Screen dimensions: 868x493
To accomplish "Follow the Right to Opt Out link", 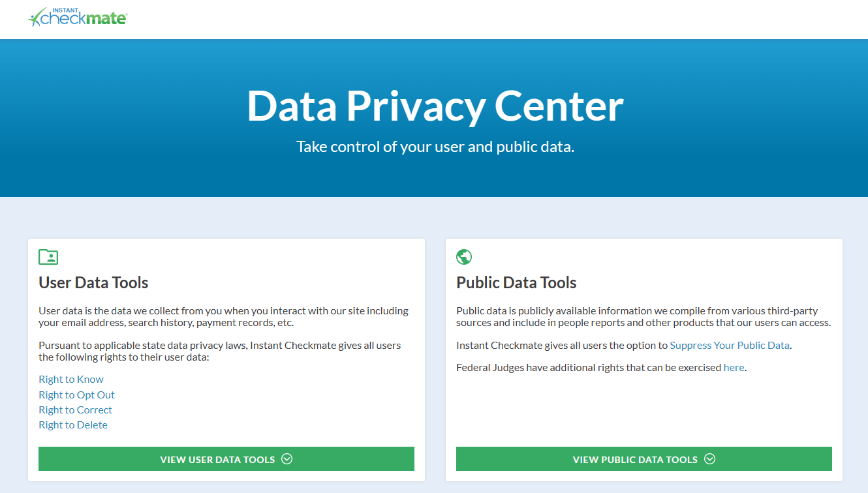I will point(76,395).
